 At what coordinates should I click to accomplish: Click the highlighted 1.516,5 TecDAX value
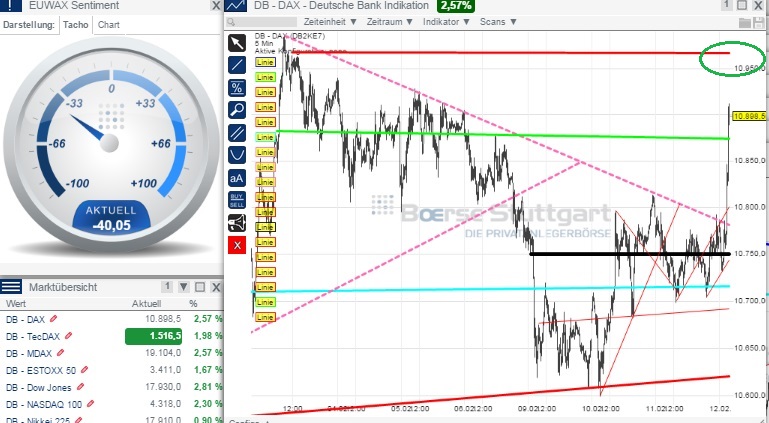tap(154, 336)
